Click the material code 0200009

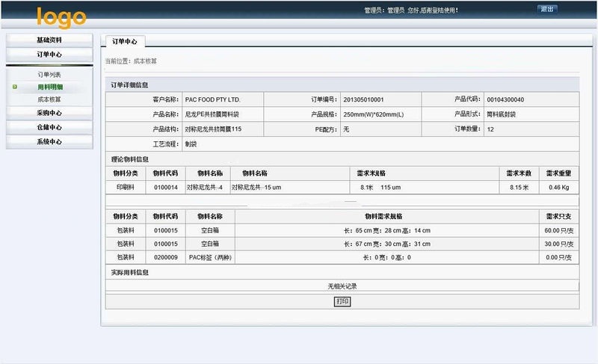point(166,258)
